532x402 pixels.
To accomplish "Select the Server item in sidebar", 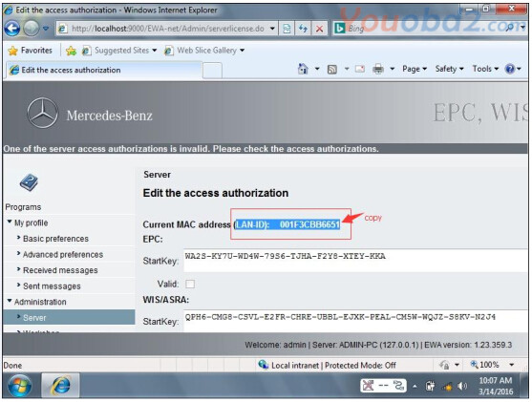I will click(x=69, y=318).
